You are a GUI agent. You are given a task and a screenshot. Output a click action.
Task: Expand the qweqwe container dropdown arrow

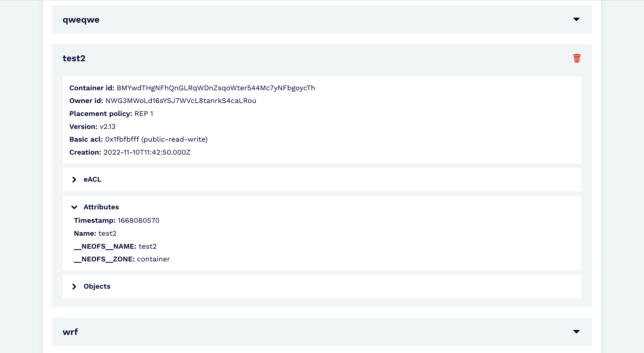(x=576, y=19)
